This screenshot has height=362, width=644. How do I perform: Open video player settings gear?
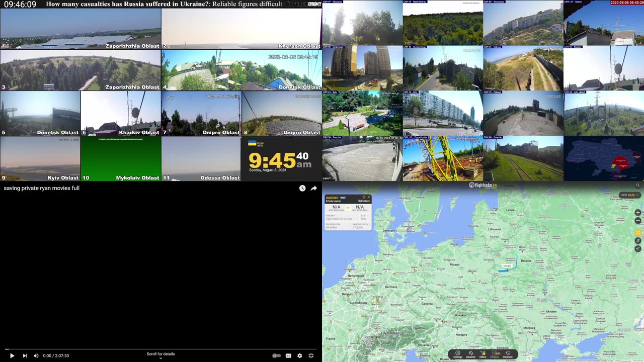(300, 355)
